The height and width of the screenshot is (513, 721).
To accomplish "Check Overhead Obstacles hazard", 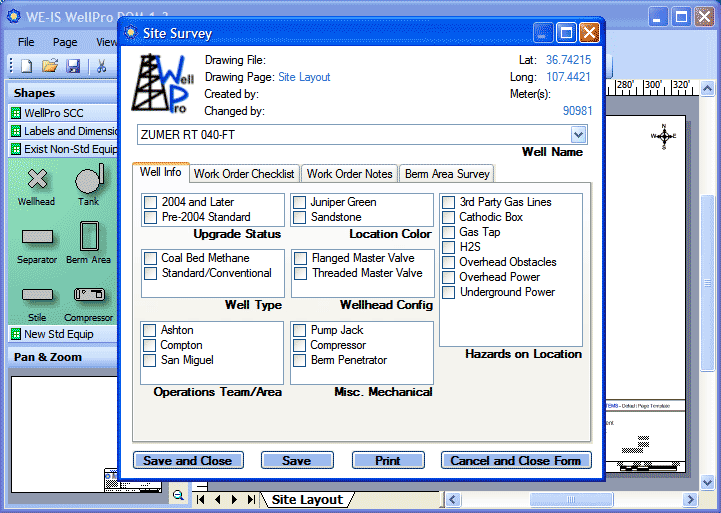I will (x=448, y=262).
